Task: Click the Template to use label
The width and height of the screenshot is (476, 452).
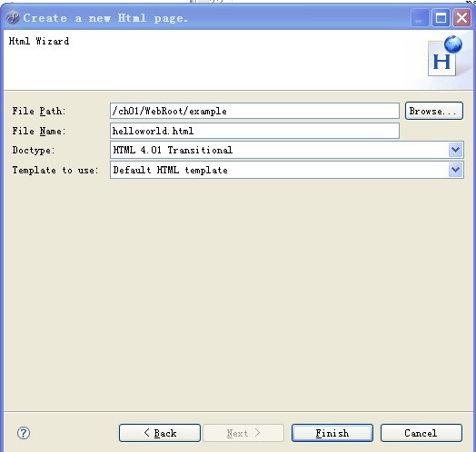Action: tap(55, 171)
